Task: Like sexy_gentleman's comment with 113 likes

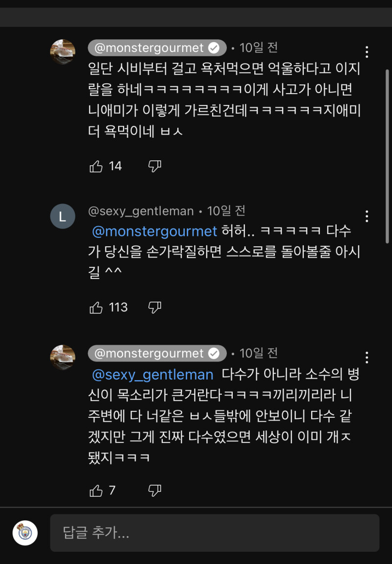Action: click(x=96, y=308)
